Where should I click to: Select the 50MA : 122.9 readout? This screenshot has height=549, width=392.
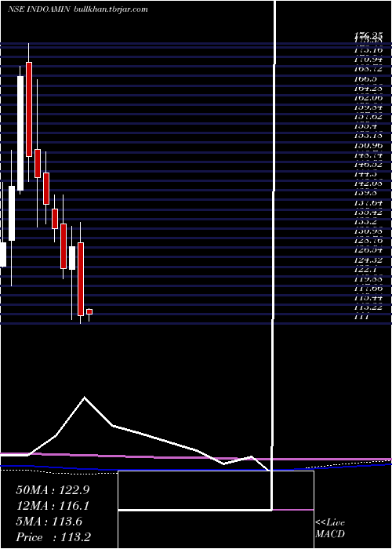[x=53, y=490]
